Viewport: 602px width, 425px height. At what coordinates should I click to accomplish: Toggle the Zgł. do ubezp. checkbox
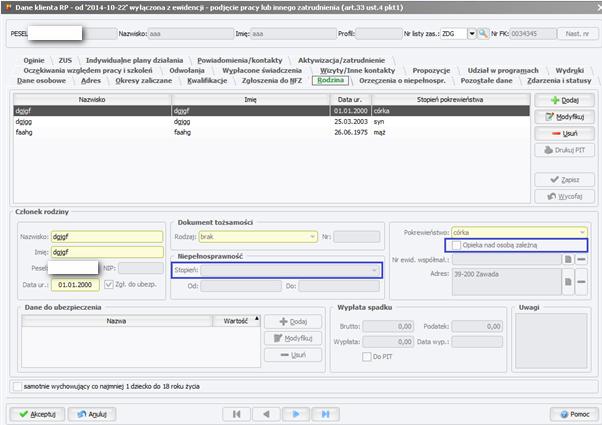point(109,284)
